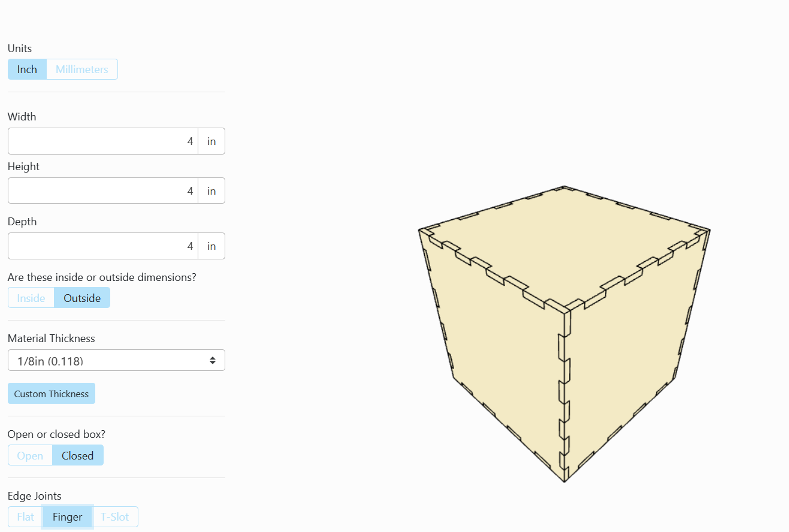Click the Material Thickness selector stepper arrows
Image resolution: width=789 pixels, height=532 pixels.
point(213,360)
